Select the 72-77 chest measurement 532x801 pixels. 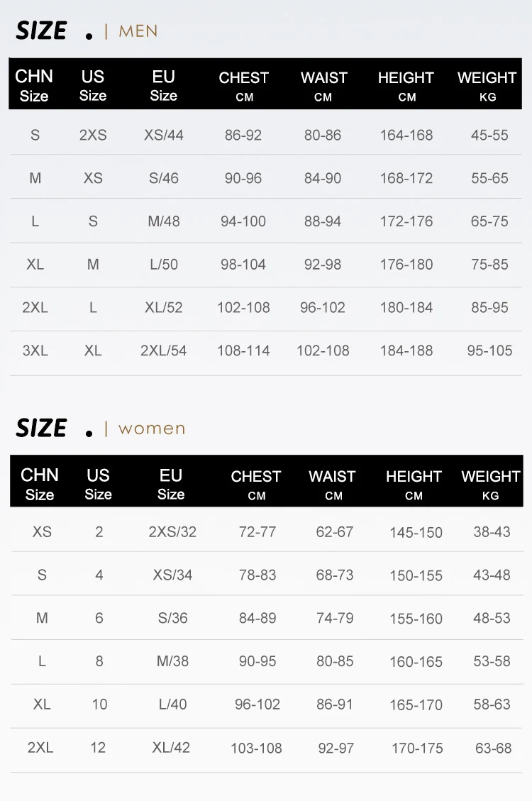point(257,531)
